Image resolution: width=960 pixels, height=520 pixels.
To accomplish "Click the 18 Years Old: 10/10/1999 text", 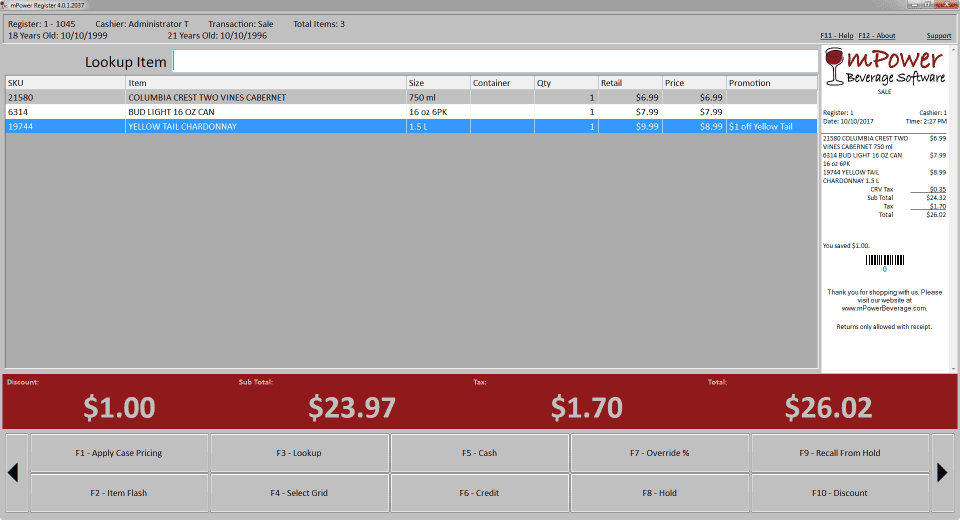I will [58, 36].
